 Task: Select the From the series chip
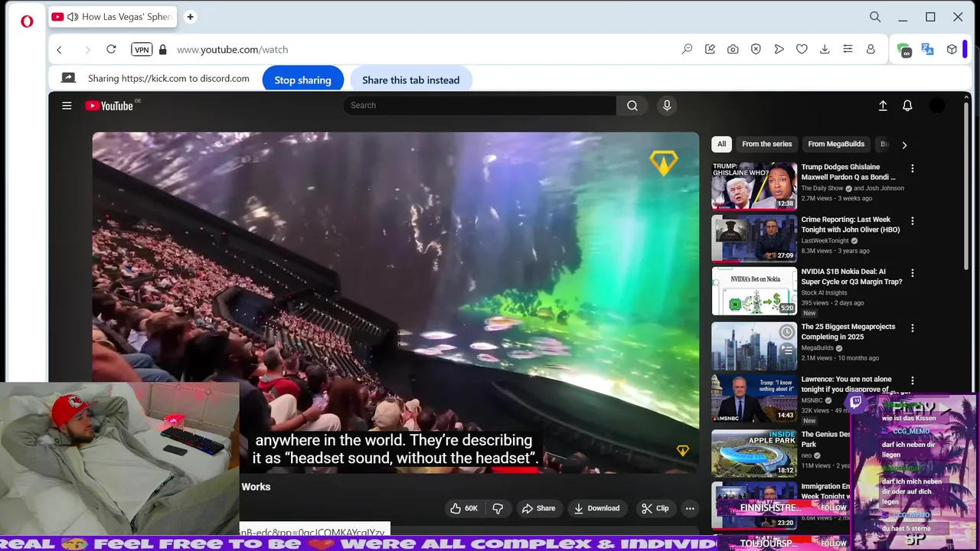[766, 144]
